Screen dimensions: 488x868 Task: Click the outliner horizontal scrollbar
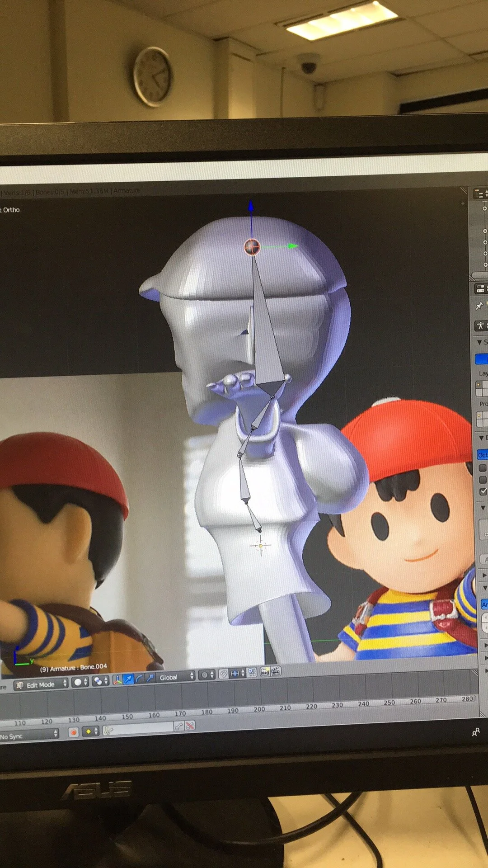point(480,275)
